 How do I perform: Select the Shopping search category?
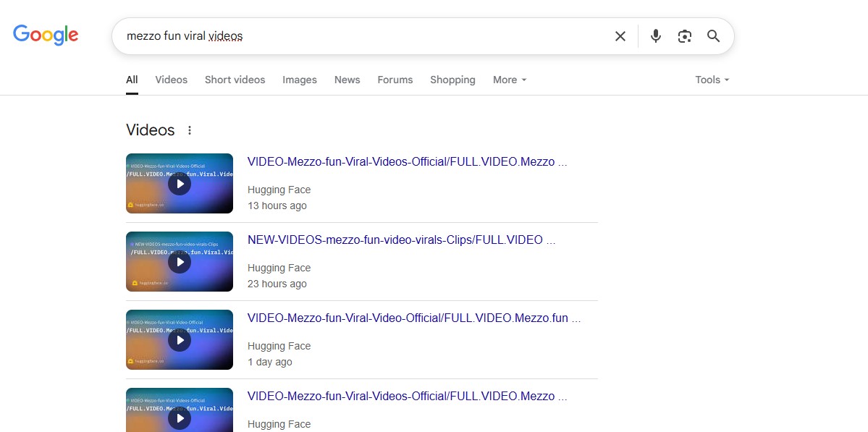[452, 80]
